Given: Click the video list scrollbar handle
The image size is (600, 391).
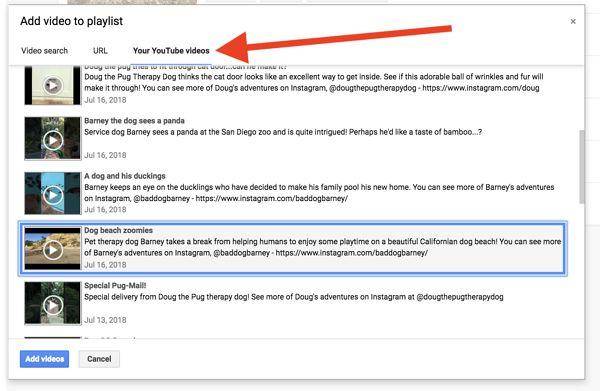Looking at the screenshot, I should pos(582,167).
